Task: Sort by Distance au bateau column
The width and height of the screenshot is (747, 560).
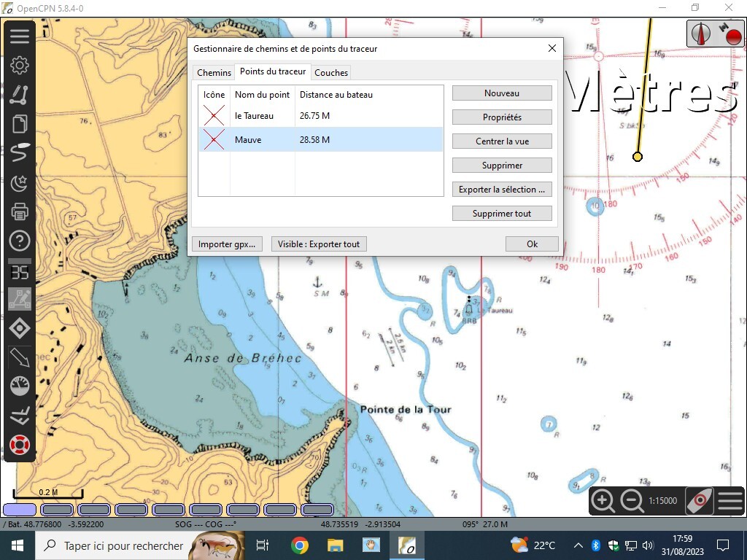Action: click(336, 94)
